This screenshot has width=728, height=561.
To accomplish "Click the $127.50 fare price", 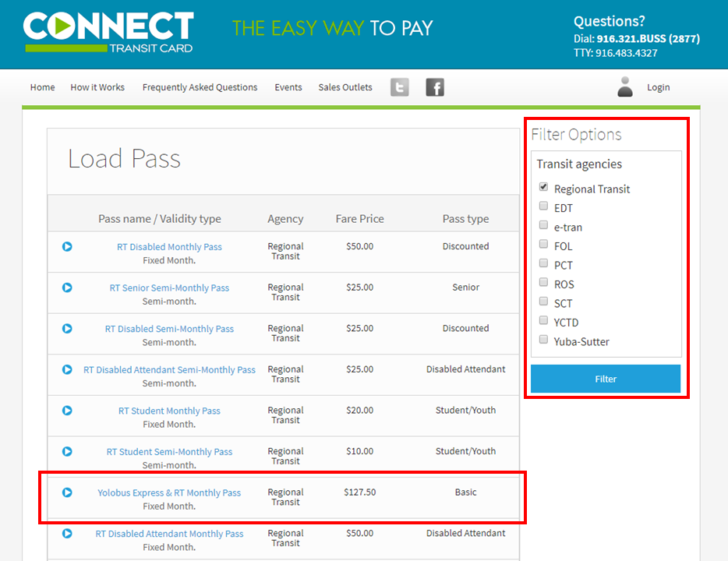I will tap(360, 492).
